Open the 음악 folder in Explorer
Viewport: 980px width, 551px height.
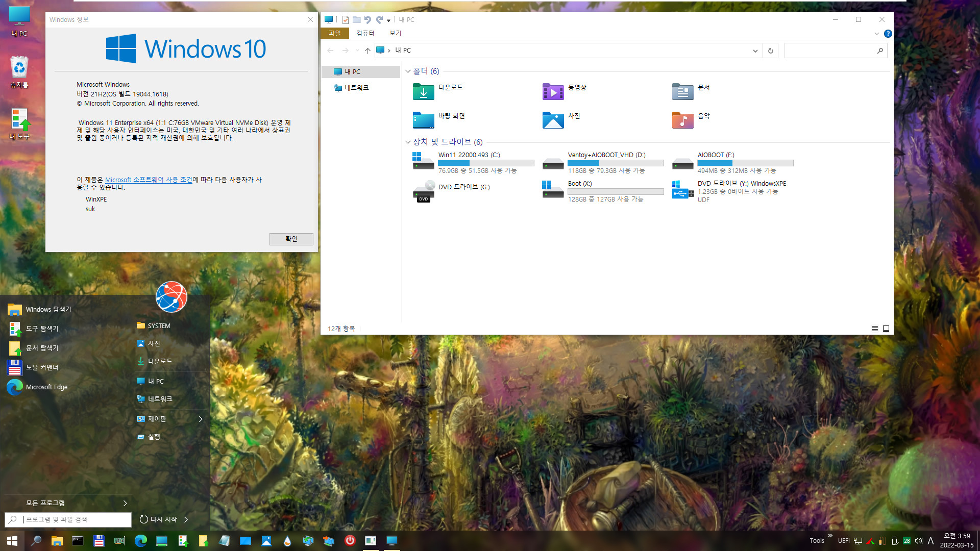[691, 120]
